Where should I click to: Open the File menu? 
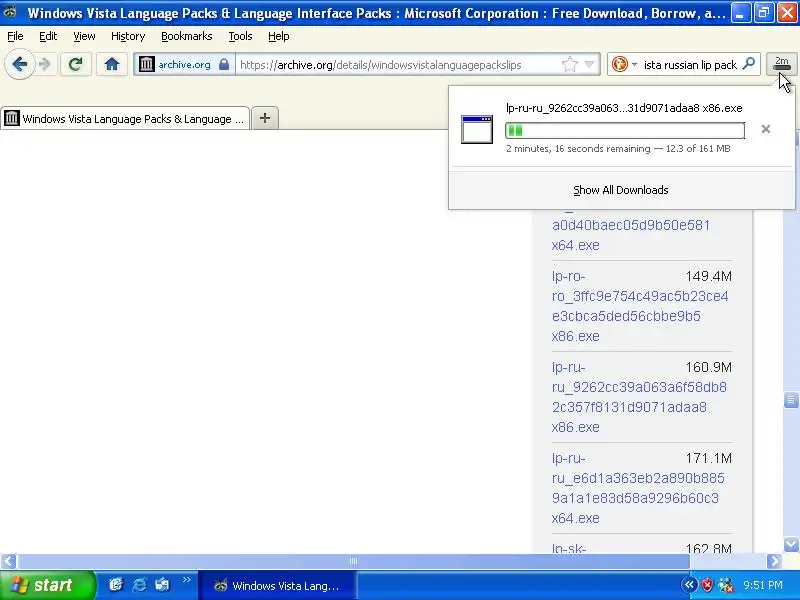pyautogui.click(x=15, y=36)
